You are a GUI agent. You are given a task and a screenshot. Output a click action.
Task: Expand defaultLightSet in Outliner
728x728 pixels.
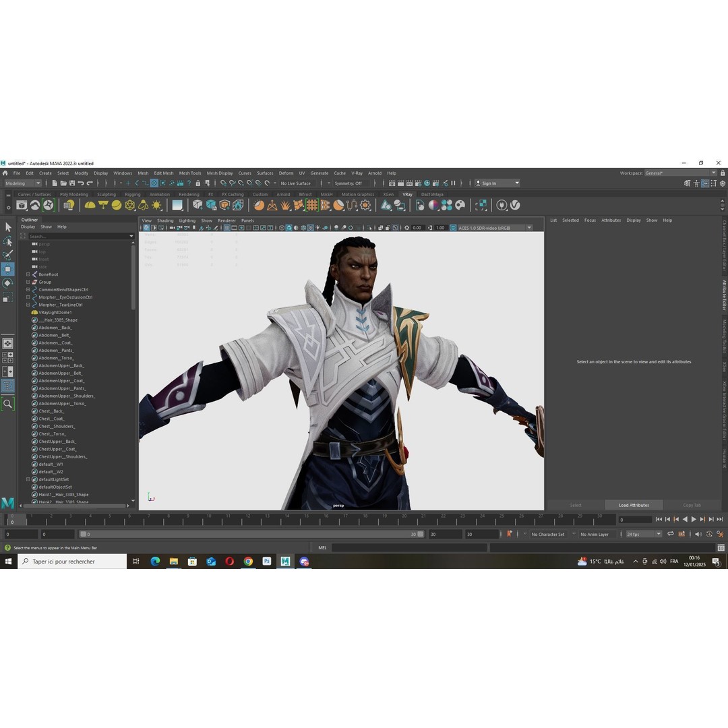tap(28, 479)
